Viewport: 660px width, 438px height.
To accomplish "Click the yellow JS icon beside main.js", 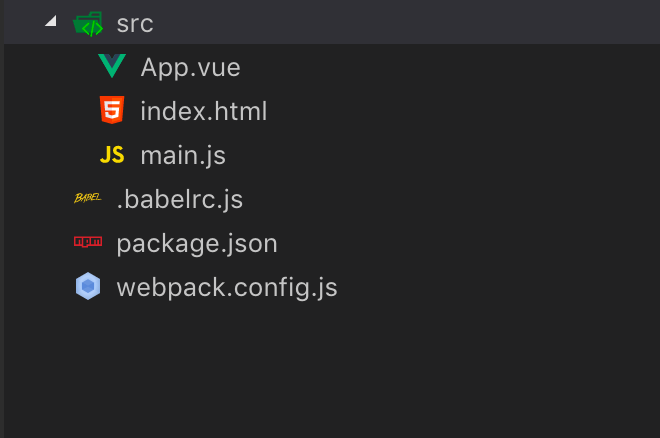I will pyautogui.click(x=112, y=155).
